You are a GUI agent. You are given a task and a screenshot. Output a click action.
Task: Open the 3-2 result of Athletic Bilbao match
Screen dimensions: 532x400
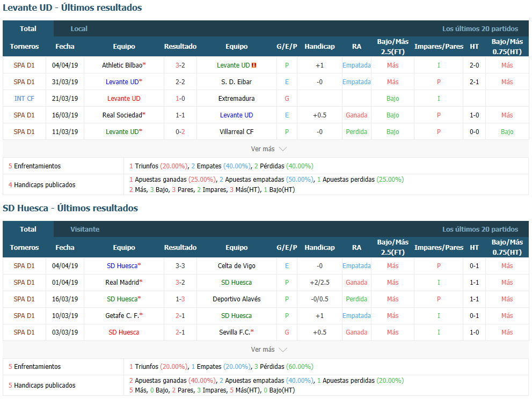pos(180,65)
